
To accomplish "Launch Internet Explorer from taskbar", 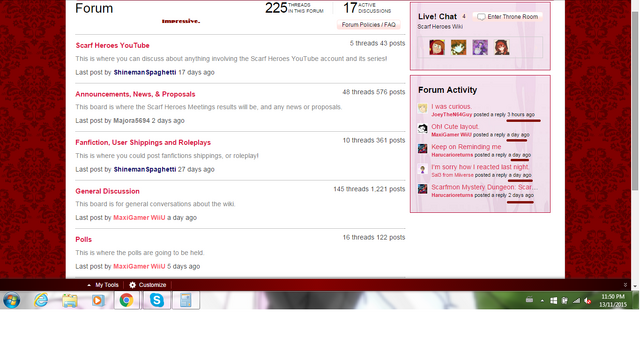I will pyautogui.click(x=41, y=300).
